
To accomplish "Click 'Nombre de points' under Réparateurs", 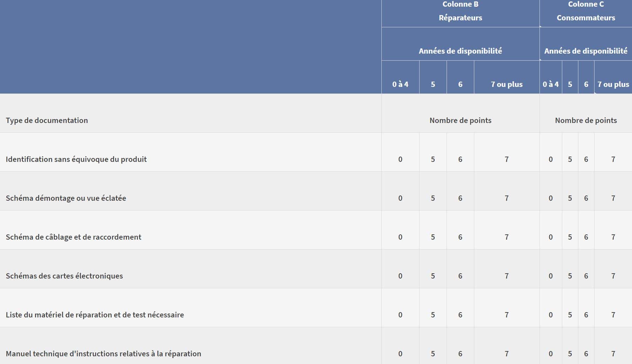I will point(460,120).
